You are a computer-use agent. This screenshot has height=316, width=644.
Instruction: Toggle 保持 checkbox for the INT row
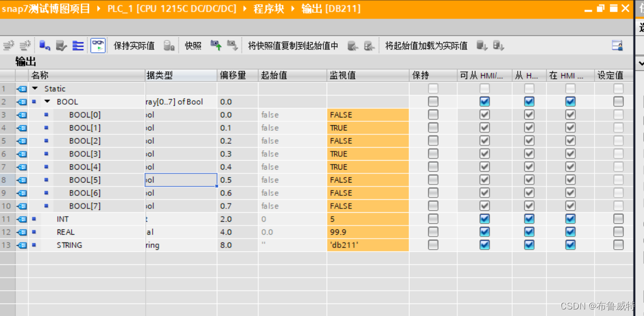[433, 219]
